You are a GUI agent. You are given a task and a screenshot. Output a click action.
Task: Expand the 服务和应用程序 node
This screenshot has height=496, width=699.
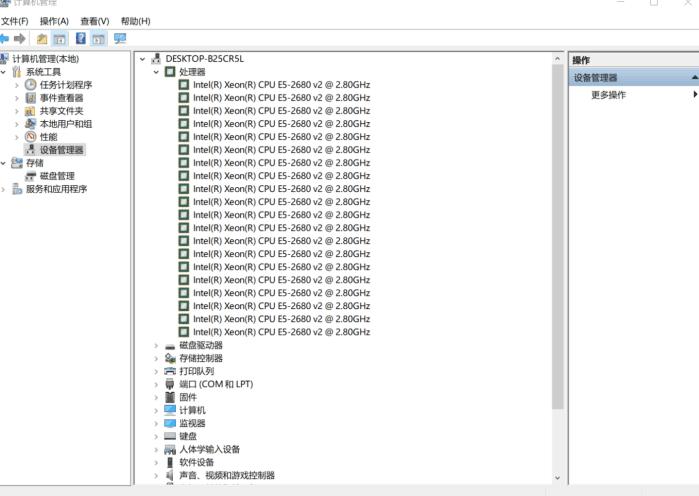click(4, 189)
